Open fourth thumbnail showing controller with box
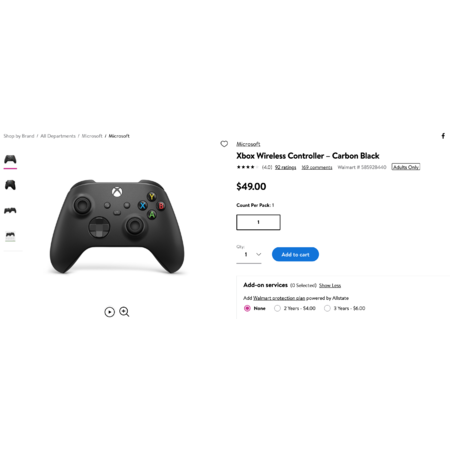The height and width of the screenshot is (450, 450). tap(10, 236)
